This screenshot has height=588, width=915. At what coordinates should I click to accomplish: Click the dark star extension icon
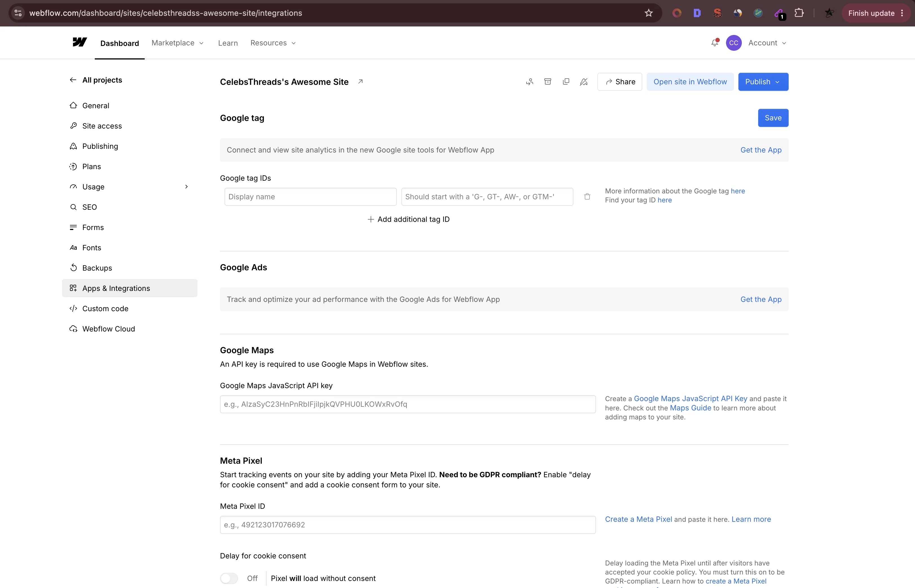point(829,13)
